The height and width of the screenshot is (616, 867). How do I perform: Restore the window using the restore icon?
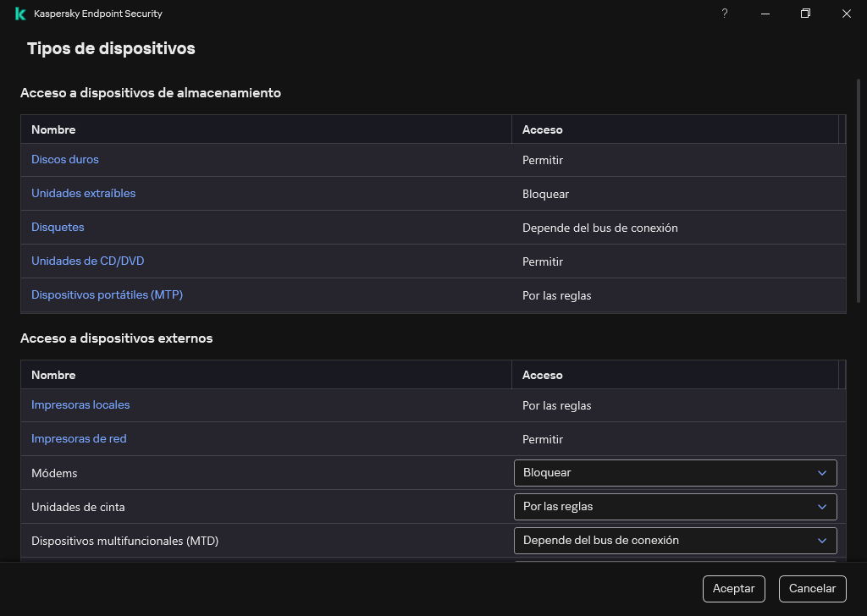point(805,14)
